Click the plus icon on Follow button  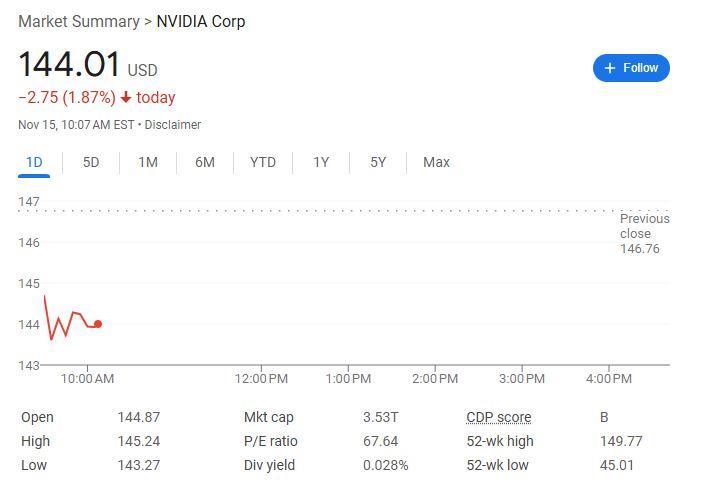point(610,68)
